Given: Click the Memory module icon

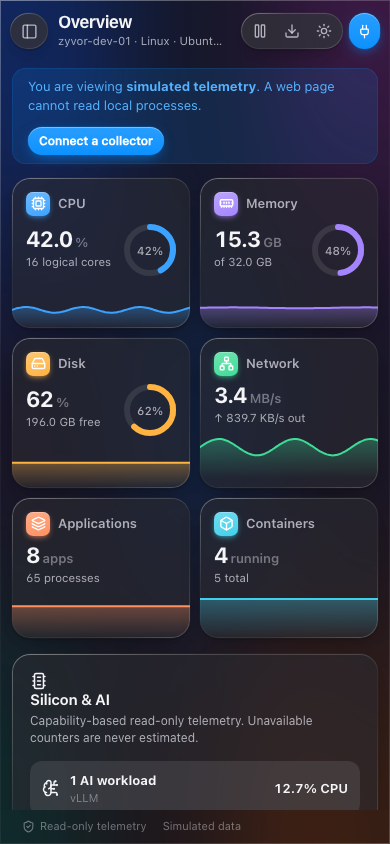Looking at the screenshot, I should (x=226, y=204).
